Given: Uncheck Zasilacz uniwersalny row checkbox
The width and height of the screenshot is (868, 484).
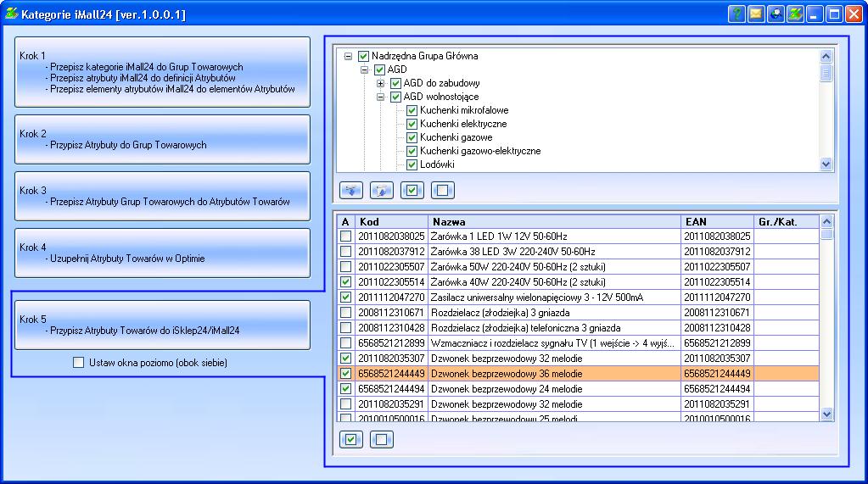Looking at the screenshot, I should 345,298.
